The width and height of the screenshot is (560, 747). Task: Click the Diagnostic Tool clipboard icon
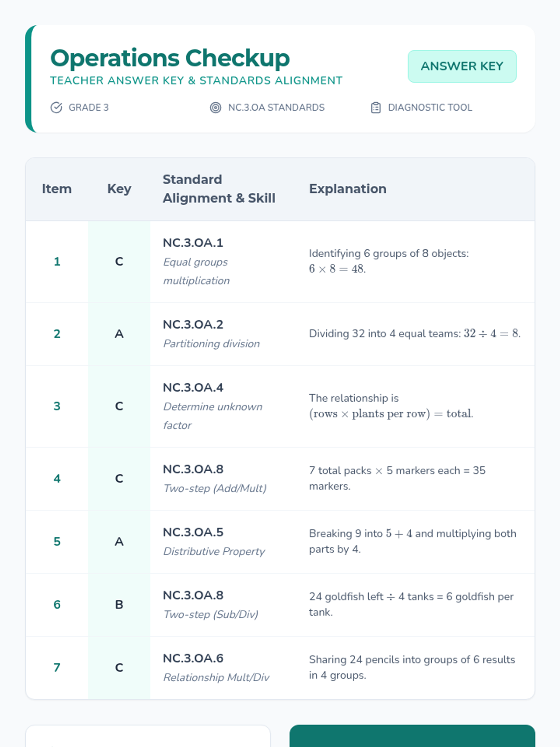coord(376,107)
